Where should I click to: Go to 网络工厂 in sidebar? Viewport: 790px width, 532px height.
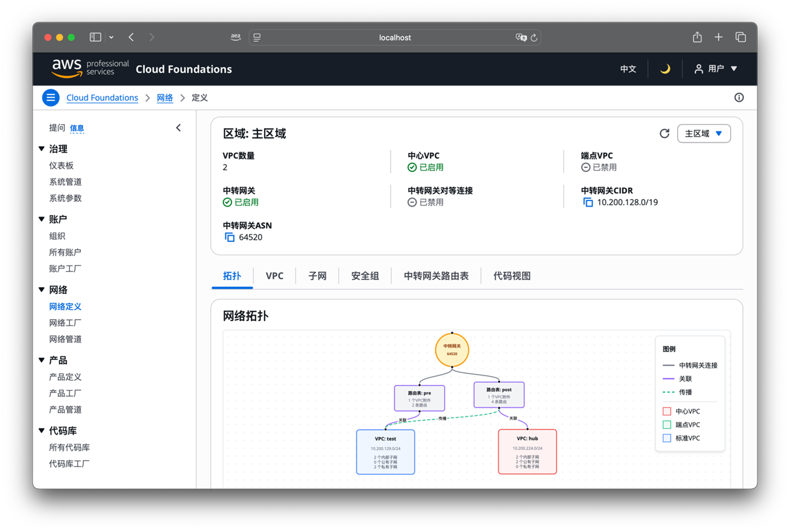(x=65, y=323)
